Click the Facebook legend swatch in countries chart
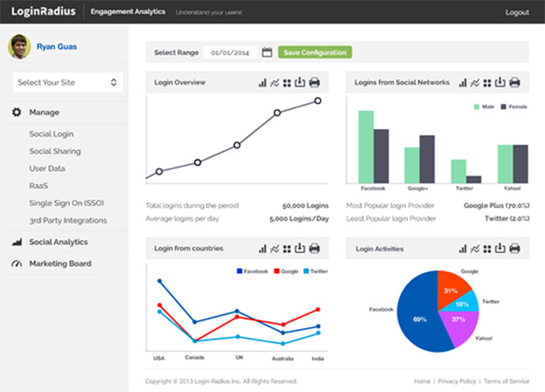This screenshot has height=392, width=545. click(x=239, y=271)
